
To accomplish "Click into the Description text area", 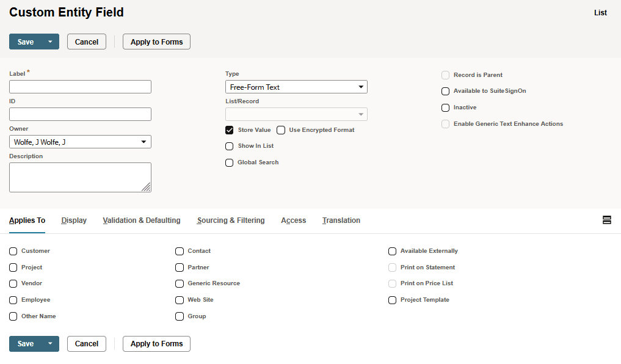I will (80, 177).
